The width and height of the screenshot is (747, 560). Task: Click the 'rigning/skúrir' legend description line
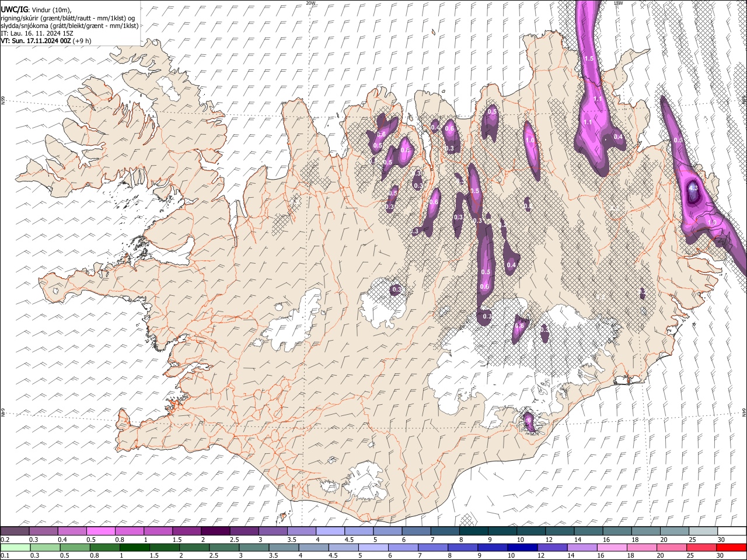(68, 18)
